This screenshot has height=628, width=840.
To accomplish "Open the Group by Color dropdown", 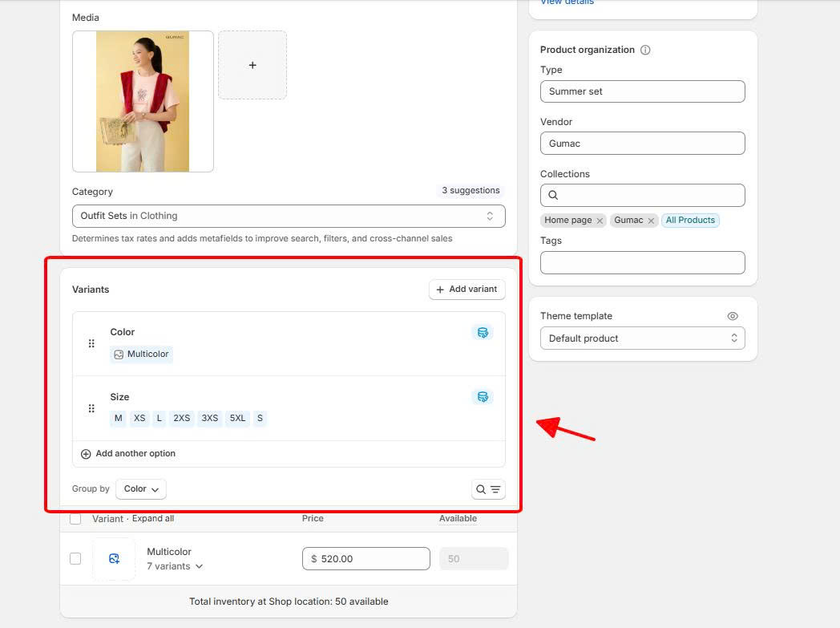I will pos(141,488).
